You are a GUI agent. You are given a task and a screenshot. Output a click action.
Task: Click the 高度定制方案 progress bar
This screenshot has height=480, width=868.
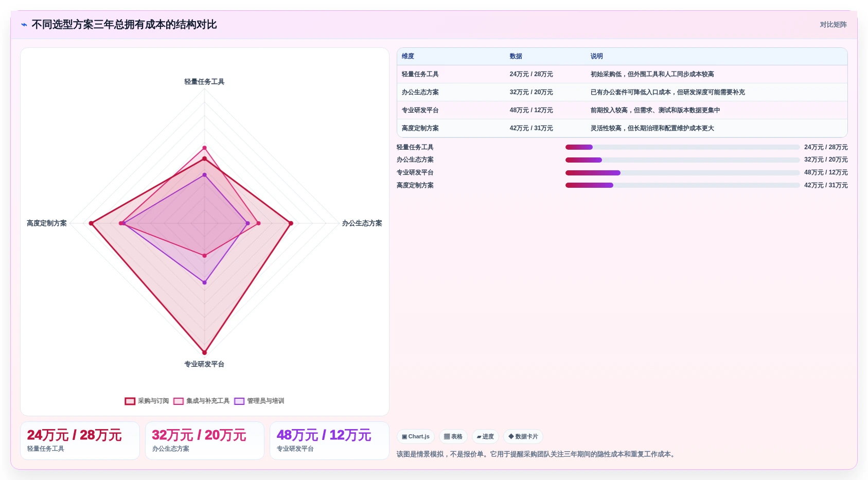point(682,185)
